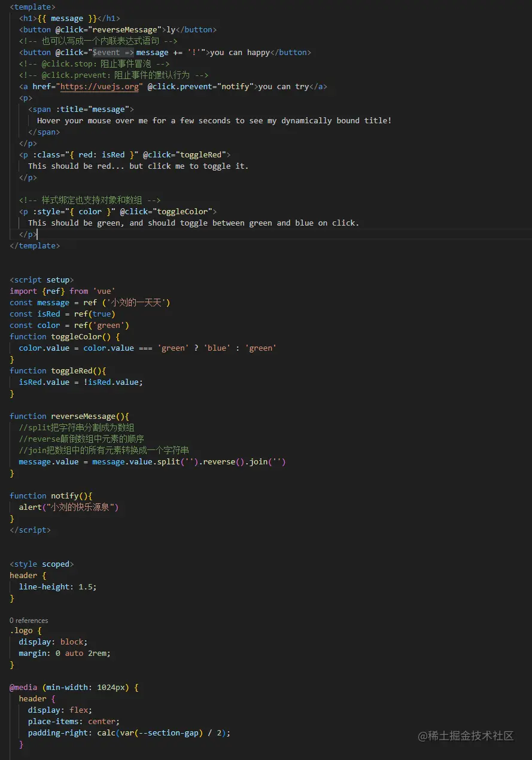This screenshot has width=532, height=760.
Task: Click the color.value ternary assignment line
Action: (x=148, y=348)
